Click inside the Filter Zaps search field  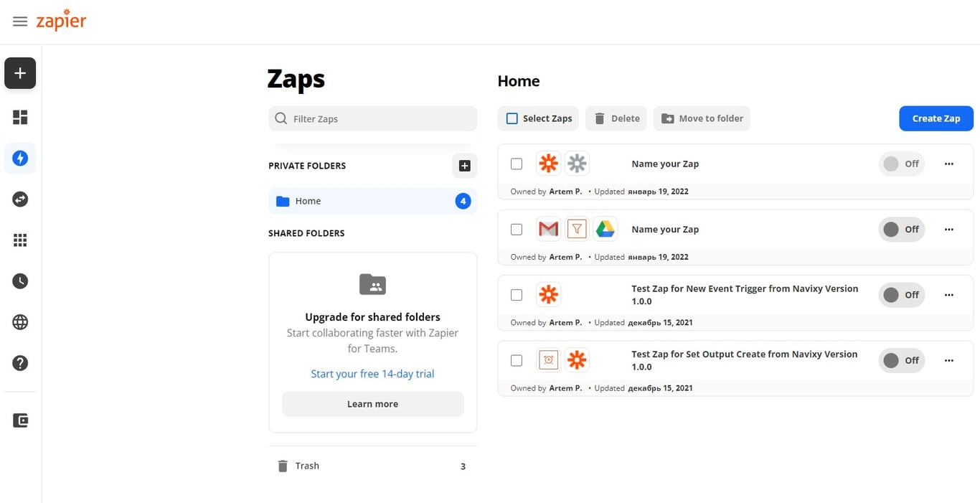[x=372, y=118]
